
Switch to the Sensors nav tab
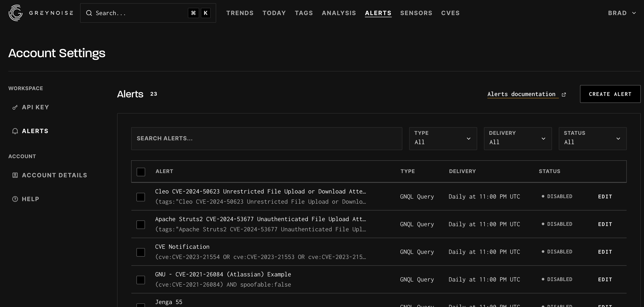(x=416, y=13)
